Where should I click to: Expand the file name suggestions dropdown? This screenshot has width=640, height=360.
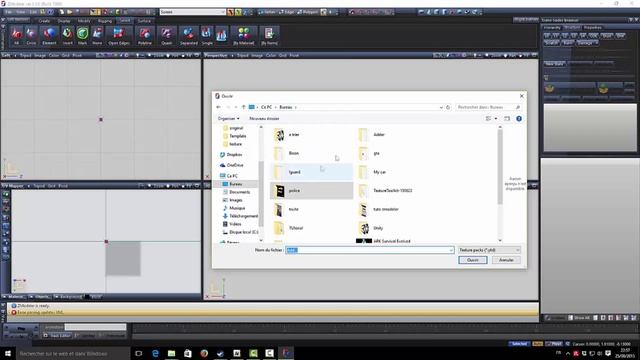point(451,250)
